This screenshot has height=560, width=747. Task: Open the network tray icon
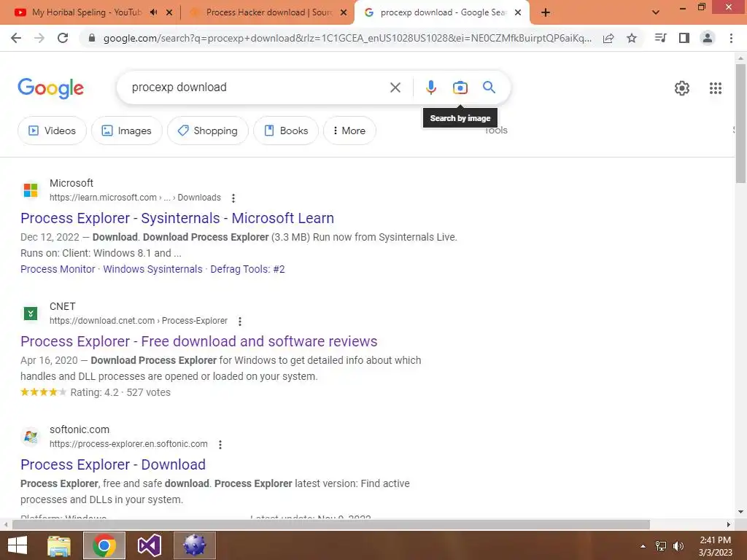pos(661,546)
